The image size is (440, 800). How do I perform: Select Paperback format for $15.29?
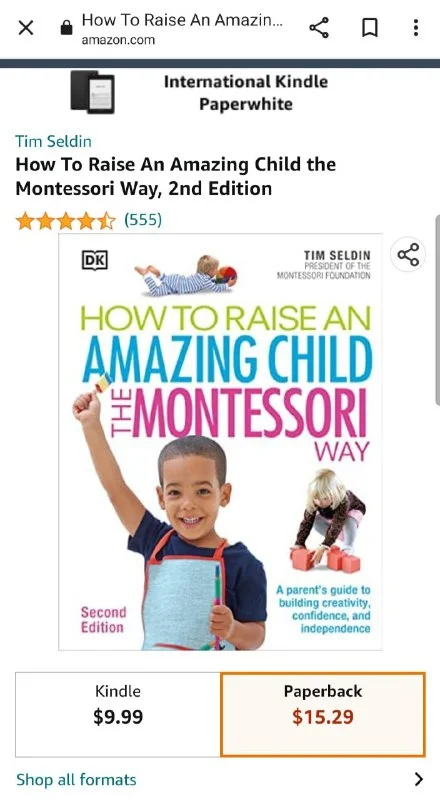pos(323,714)
